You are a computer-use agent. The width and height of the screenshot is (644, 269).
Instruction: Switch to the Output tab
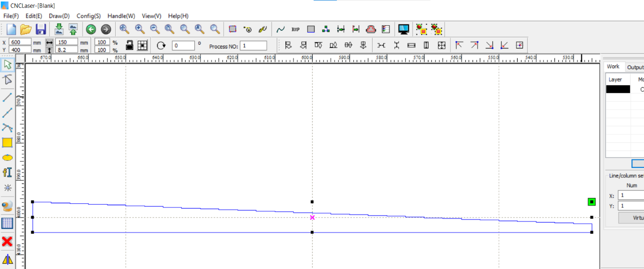pos(635,67)
